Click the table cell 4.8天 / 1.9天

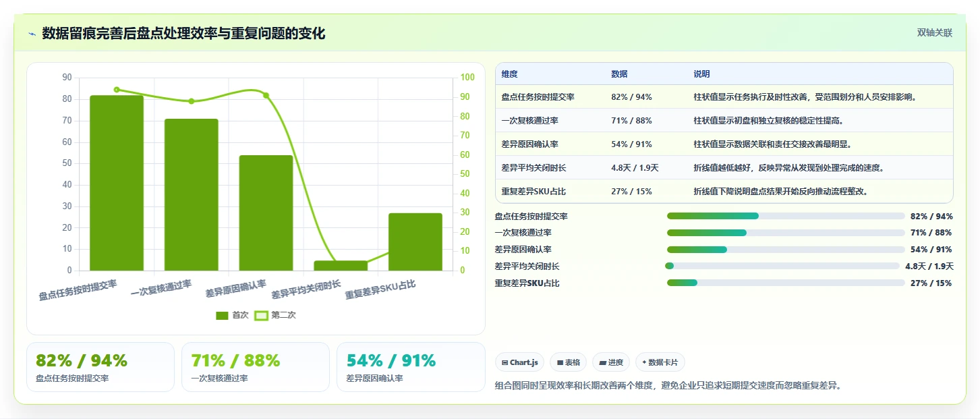click(635, 167)
